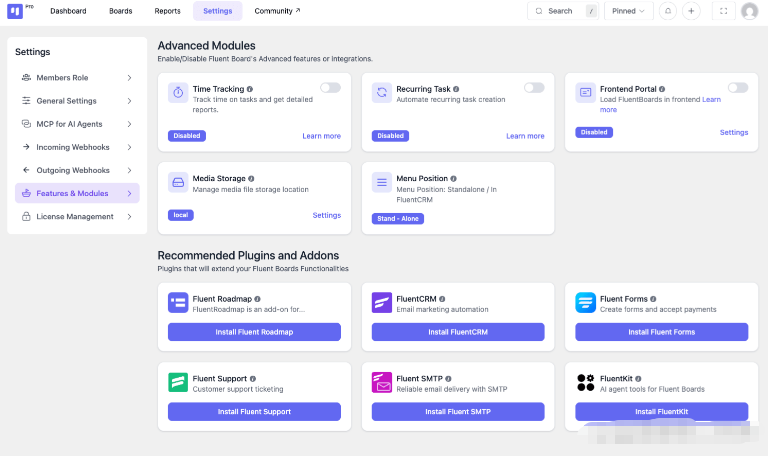The height and width of the screenshot is (456, 768).
Task: Click info icon next to Fluent Support
Action: coord(253,379)
